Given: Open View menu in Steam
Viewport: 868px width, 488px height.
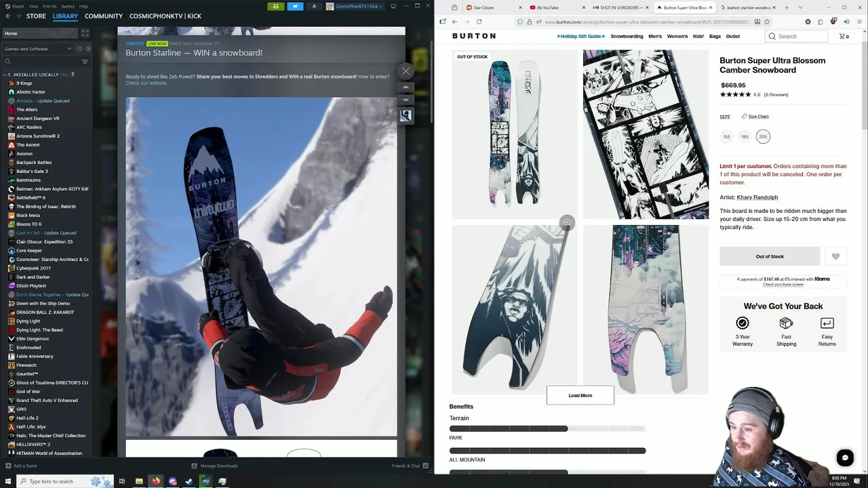Looking at the screenshot, I should (33, 6).
